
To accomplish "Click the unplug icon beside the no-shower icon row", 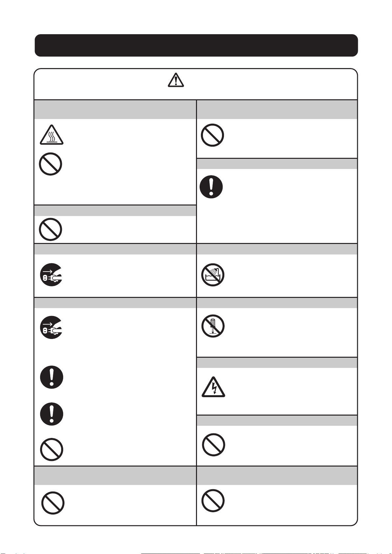I will tap(52, 275).
